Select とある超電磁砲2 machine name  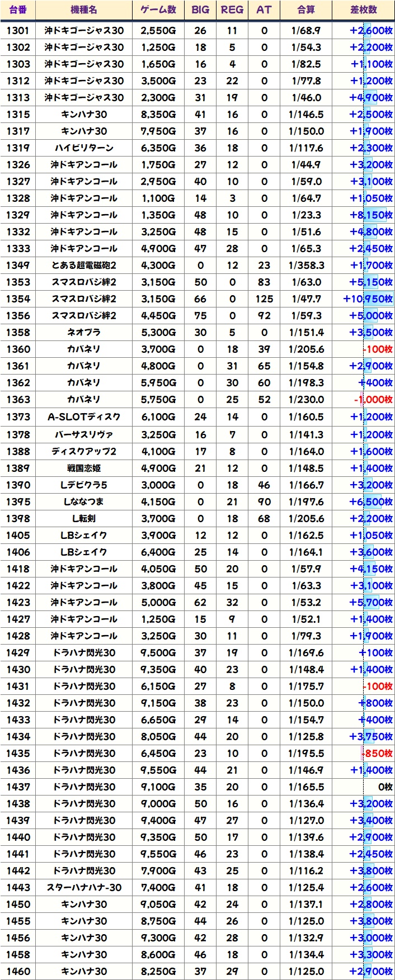click(x=84, y=266)
